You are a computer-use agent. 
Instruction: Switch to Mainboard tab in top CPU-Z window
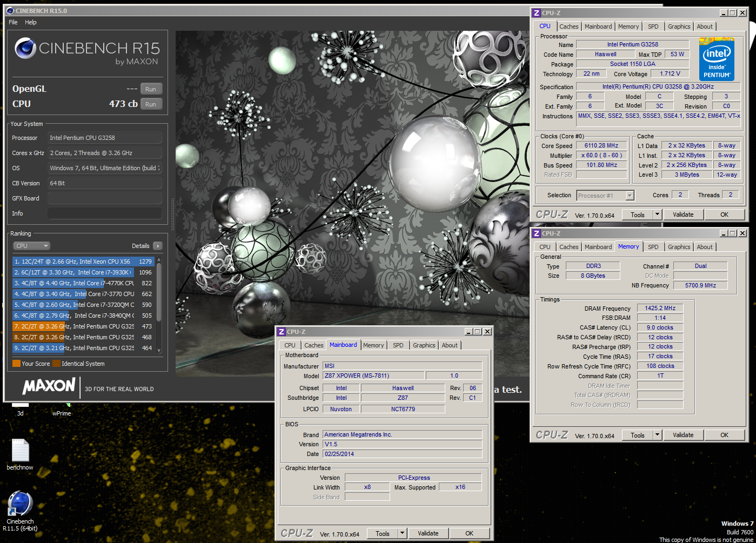point(598,26)
